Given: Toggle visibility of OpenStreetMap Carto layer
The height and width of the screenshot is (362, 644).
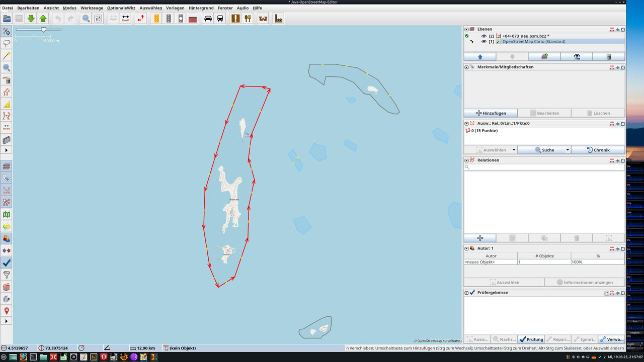Looking at the screenshot, I should pyautogui.click(x=484, y=42).
